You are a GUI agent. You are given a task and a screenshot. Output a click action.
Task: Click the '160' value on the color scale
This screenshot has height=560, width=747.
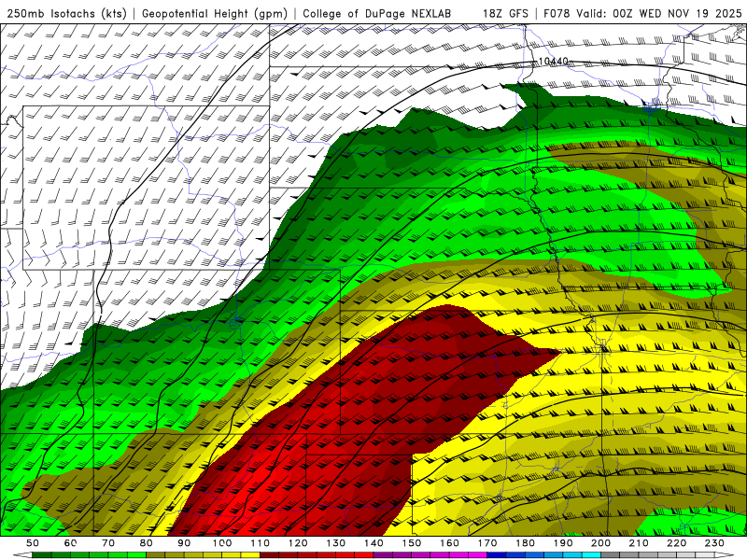[450, 543]
